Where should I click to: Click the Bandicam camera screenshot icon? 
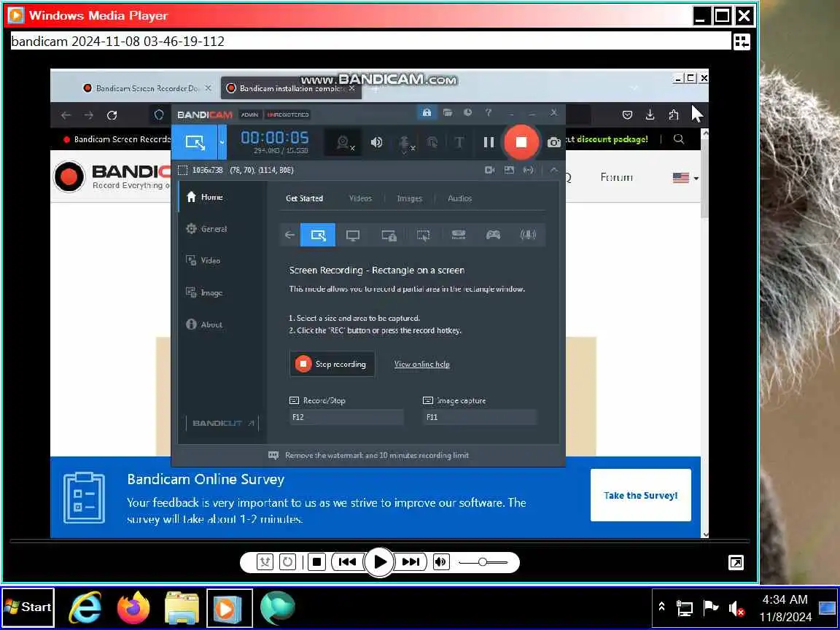click(554, 142)
